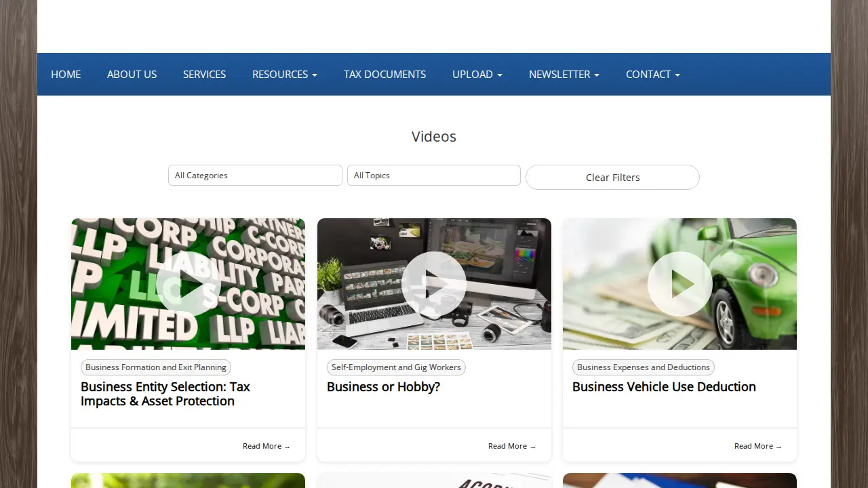Select the Business Formation and Exit Planning tag
This screenshot has width=868, height=488.
pyautogui.click(x=156, y=367)
